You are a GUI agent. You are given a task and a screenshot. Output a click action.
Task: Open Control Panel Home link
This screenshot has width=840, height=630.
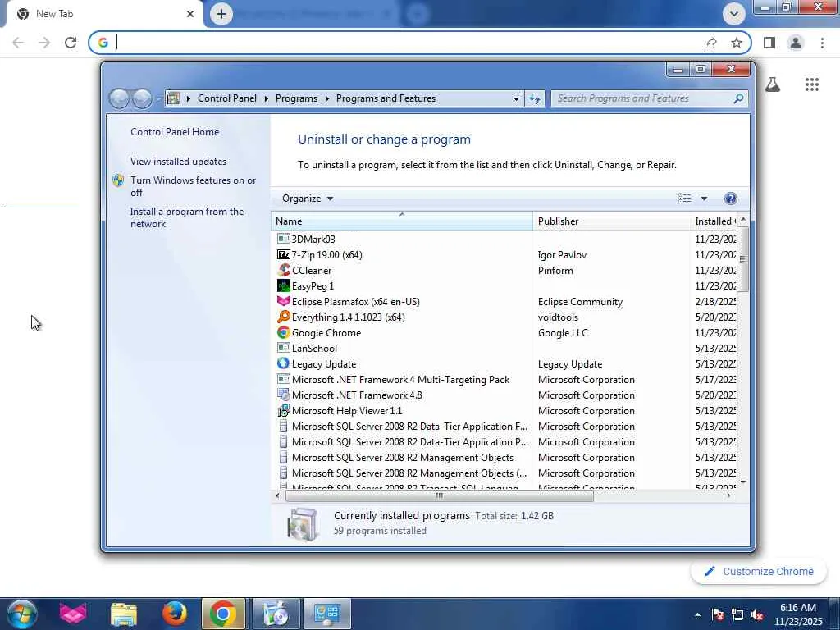pos(175,132)
